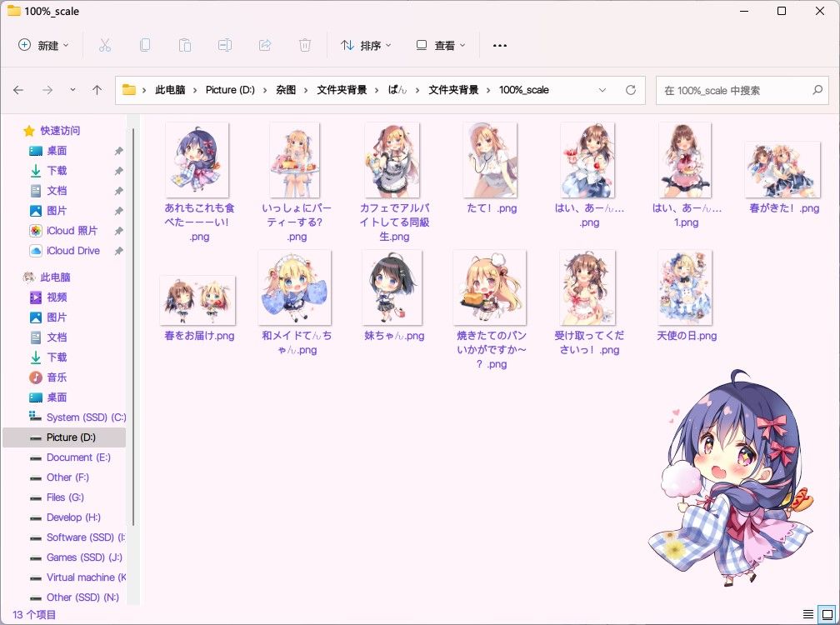Open the three-dot See more menu
Screen dimensions: 840x625
click(x=500, y=46)
